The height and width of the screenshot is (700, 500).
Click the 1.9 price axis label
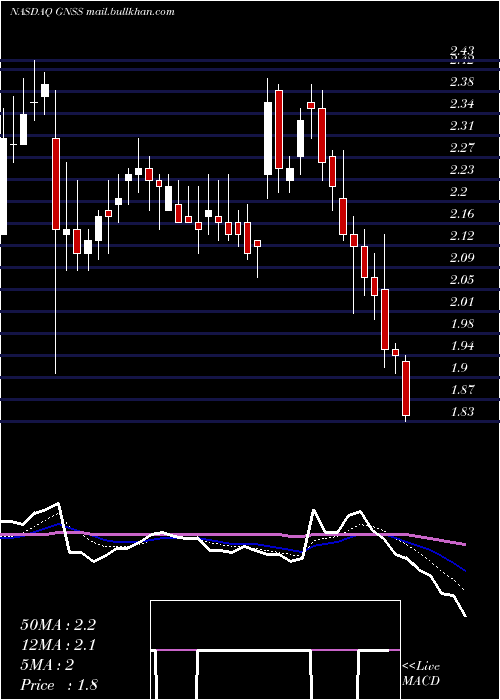point(458,368)
